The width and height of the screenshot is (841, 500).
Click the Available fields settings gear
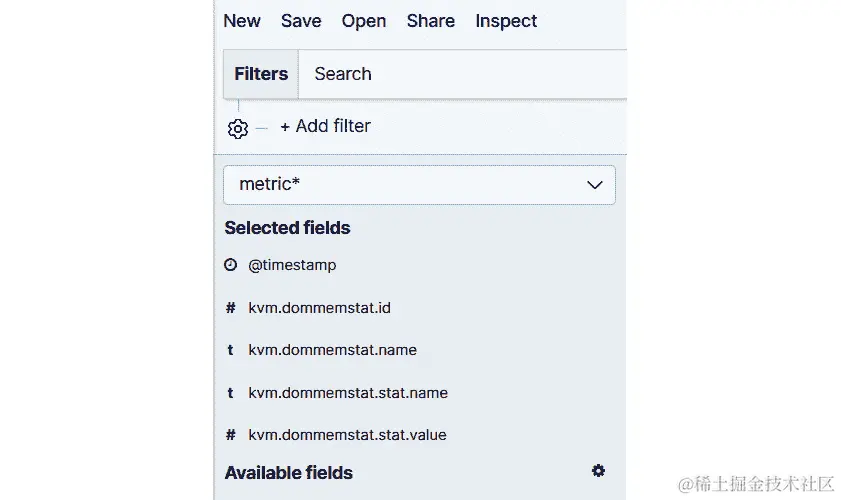click(598, 471)
